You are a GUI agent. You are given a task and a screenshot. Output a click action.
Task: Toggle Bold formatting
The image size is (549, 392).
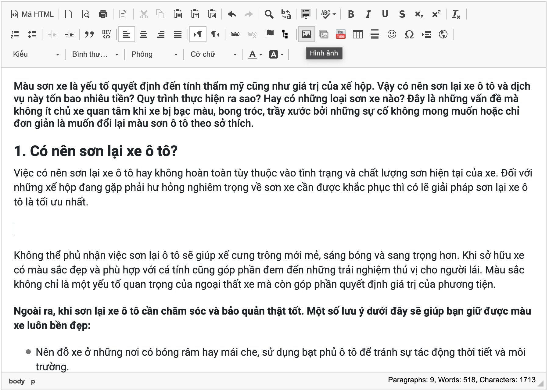[351, 14]
